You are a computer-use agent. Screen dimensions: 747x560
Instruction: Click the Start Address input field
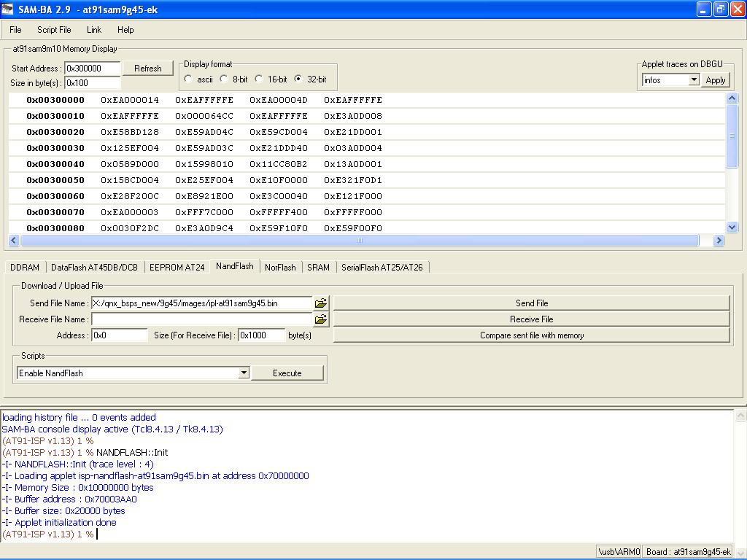pos(93,69)
